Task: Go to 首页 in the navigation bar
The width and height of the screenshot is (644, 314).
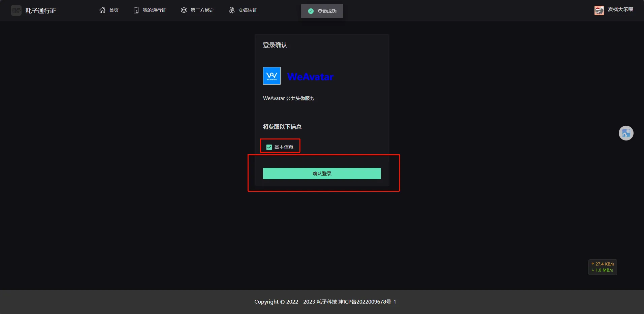Action: click(x=114, y=10)
